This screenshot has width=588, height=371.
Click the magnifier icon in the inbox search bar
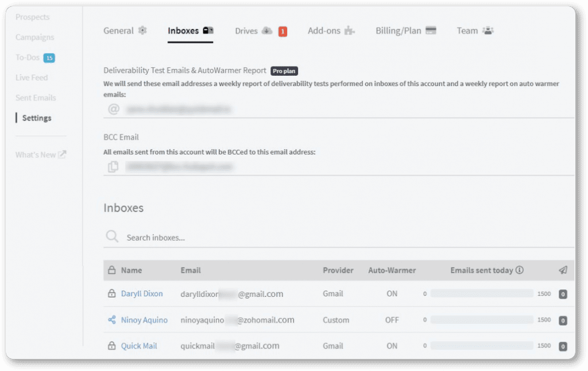click(x=113, y=237)
